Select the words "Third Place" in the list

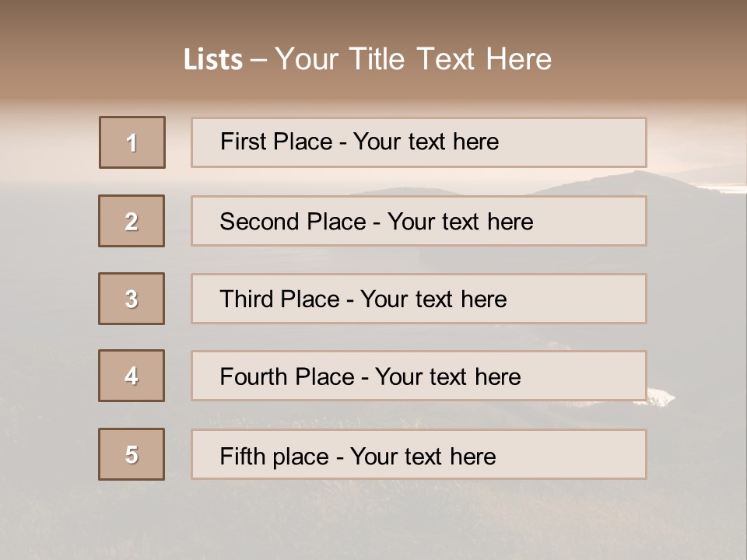[x=279, y=299]
